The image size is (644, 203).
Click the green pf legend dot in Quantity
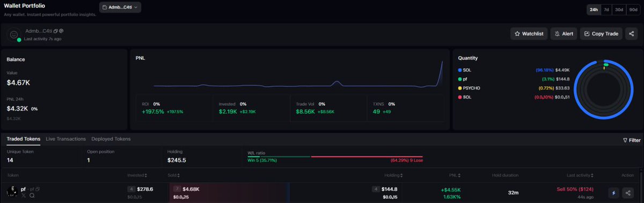pyautogui.click(x=460, y=79)
